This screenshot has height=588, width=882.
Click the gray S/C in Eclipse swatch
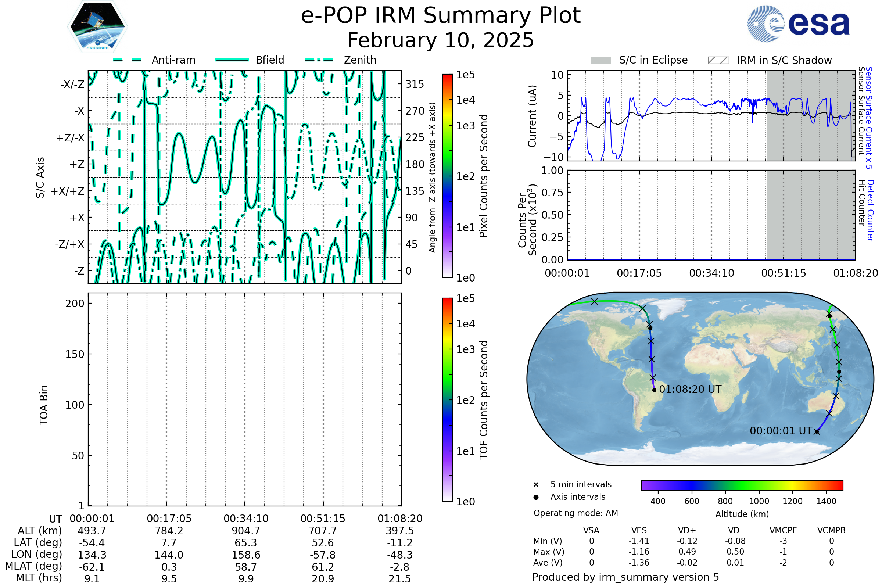(600, 60)
